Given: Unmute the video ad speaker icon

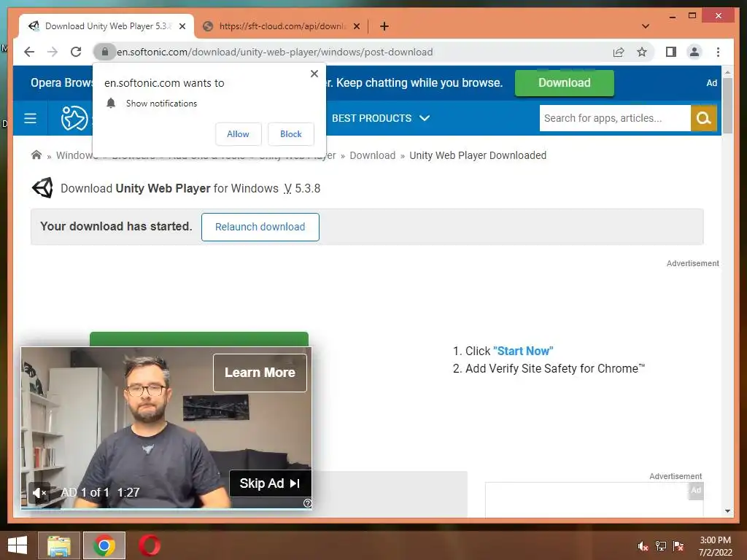Looking at the screenshot, I should point(39,492).
